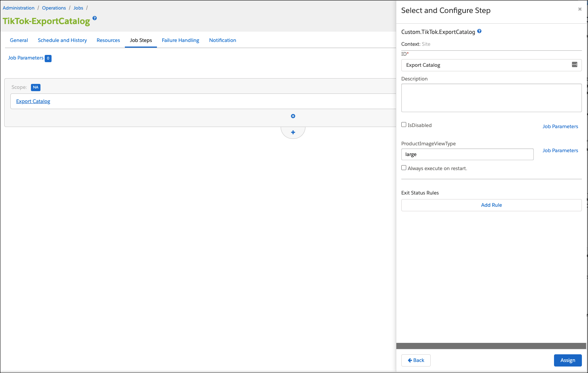The image size is (588, 373).
Task: Switch to Schedule and History tab
Action: (62, 40)
